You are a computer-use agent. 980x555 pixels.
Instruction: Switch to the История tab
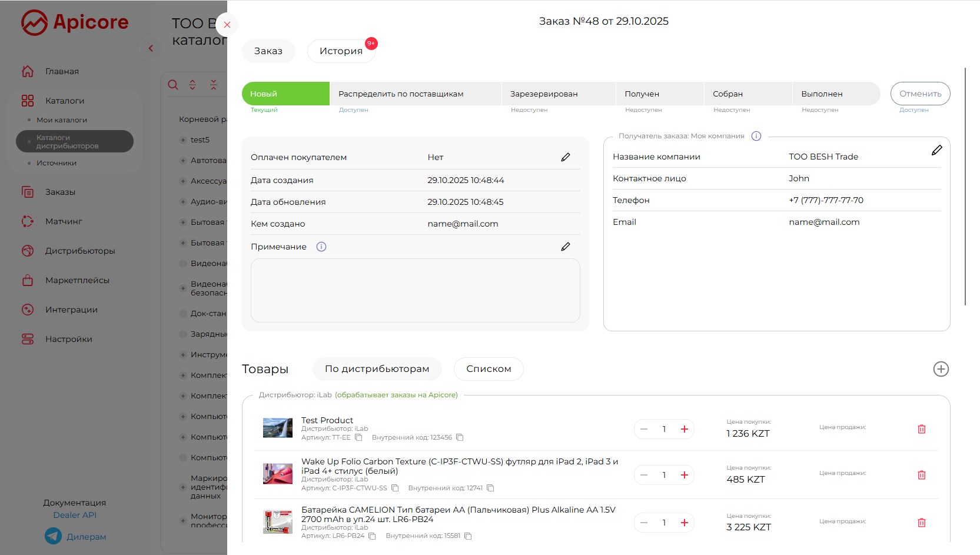[341, 51]
